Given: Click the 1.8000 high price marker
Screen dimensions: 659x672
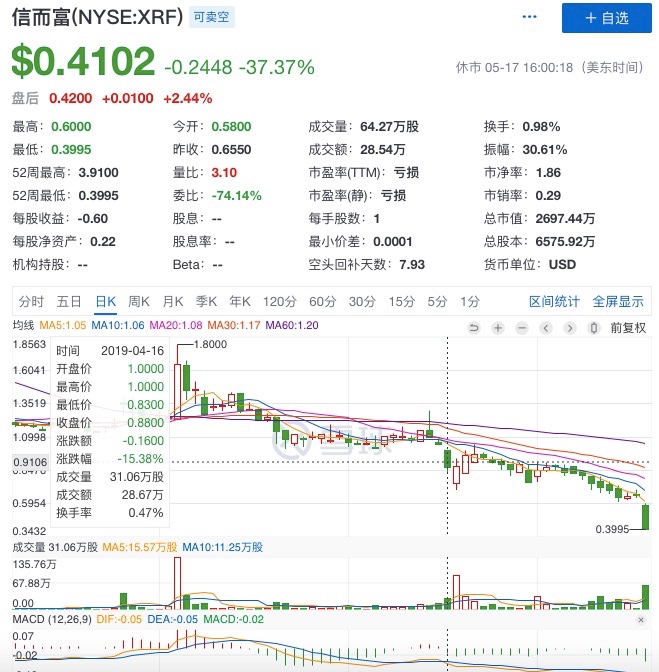Looking at the screenshot, I should [x=210, y=345].
